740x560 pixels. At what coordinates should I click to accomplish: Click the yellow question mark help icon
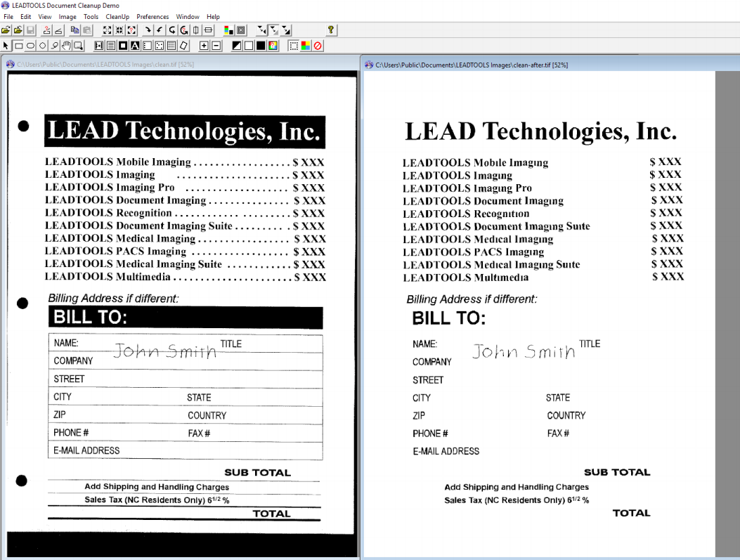tap(331, 30)
